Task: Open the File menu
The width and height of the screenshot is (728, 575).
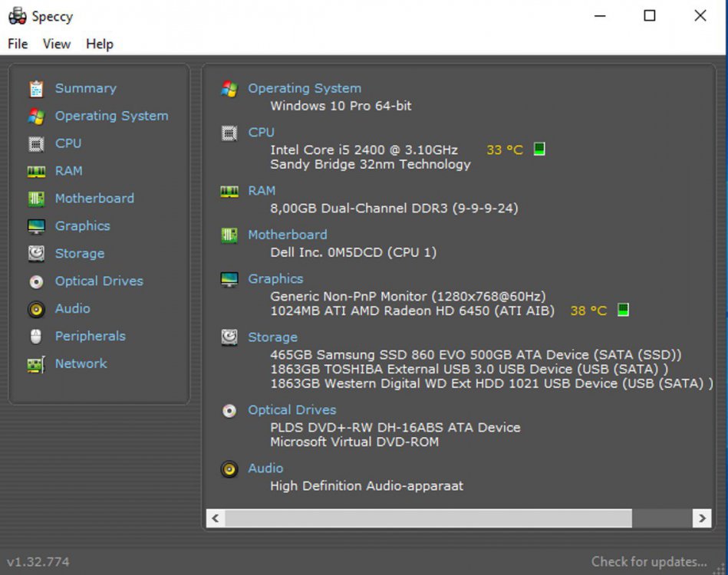Action: pos(18,44)
